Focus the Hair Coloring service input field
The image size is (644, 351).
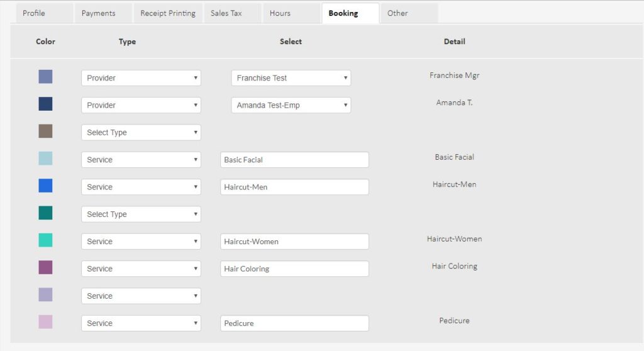point(294,269)
